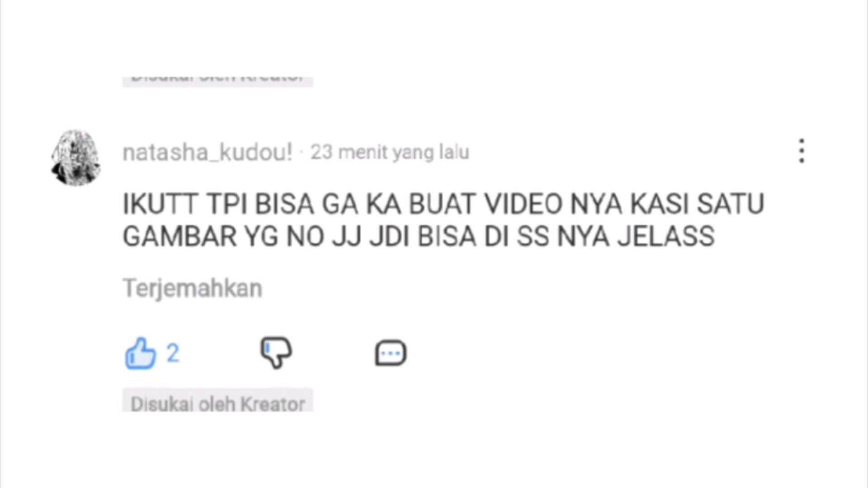This screenshot has width=868, height=488.
Task: Dislike the comment using the thumbs-down icon
Action: point(276,352)
